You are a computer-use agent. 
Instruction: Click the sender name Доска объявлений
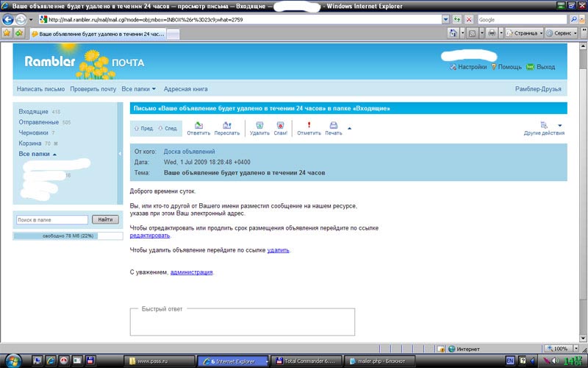(189, 152)
